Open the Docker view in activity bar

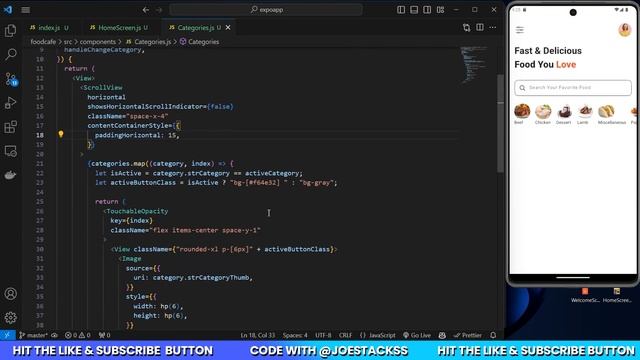coord(11,175)
